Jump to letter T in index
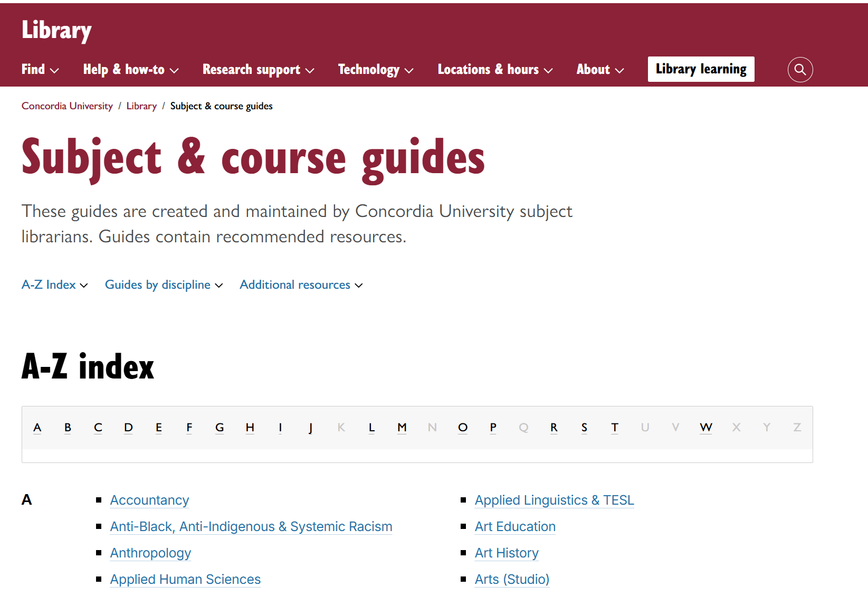Screen dimensions: 868x596 (615, 428)
